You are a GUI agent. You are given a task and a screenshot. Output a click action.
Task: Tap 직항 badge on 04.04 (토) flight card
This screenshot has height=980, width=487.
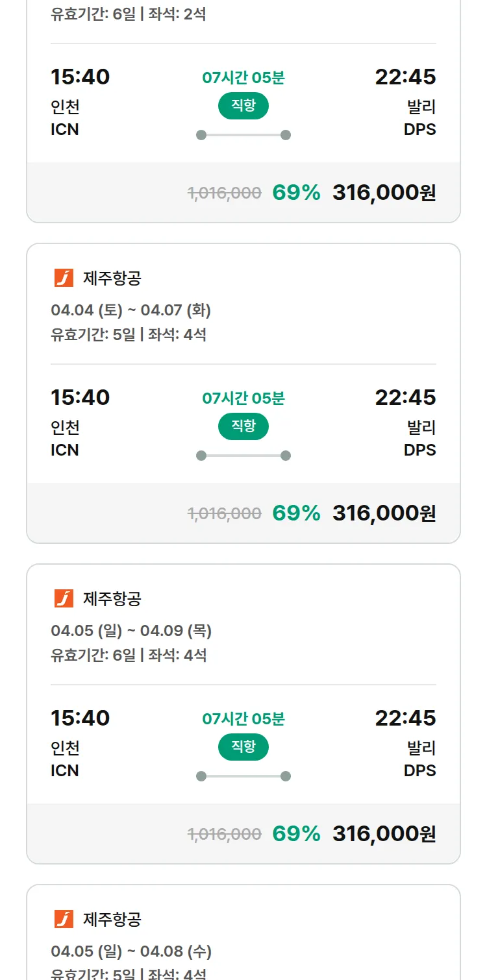click(x=243, y=426)
